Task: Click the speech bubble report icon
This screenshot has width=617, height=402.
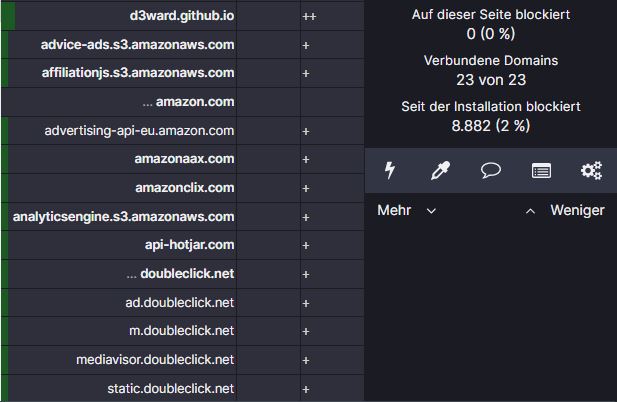Action: click(x=491, y=170)
